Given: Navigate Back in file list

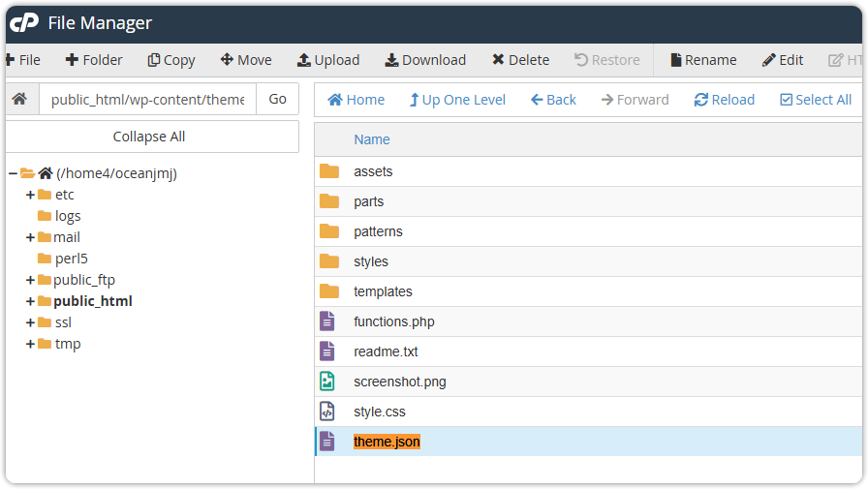Looking at the screenshot, I should (553, 100).
